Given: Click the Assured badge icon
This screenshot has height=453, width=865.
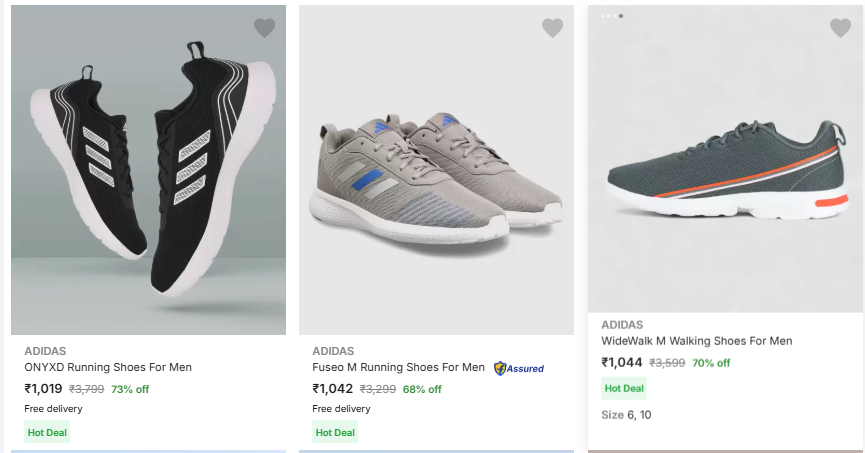Looking at the screenshot, I should point(519,368).
